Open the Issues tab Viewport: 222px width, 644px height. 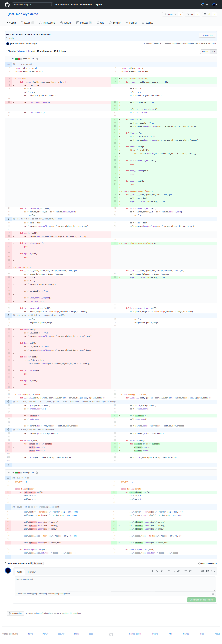[x=27, y=23]
